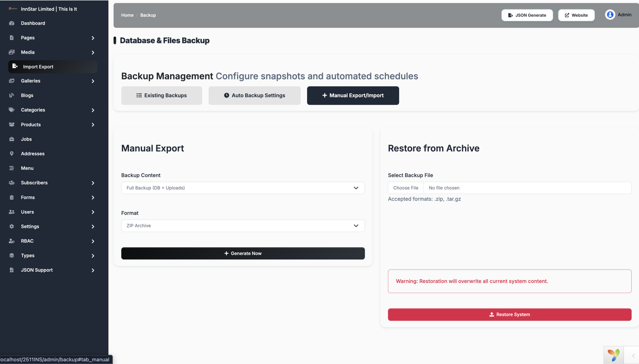Expand the Pages submenu chevron
This screenshot has width=639, height=364.
93,38
